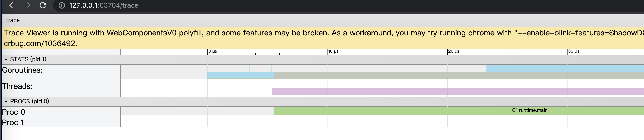
Task: Click the crbug.com/1036492 text in warning
Action: pyautogui.click(x=40, y=43)
